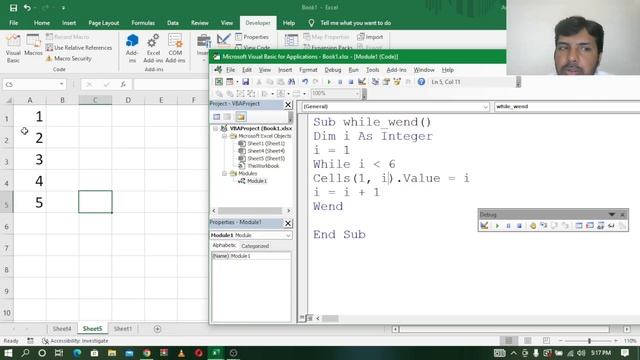Screen dimensions: 640x360
Task: Switch to Categorized properties tab
Action: point(255,246)
